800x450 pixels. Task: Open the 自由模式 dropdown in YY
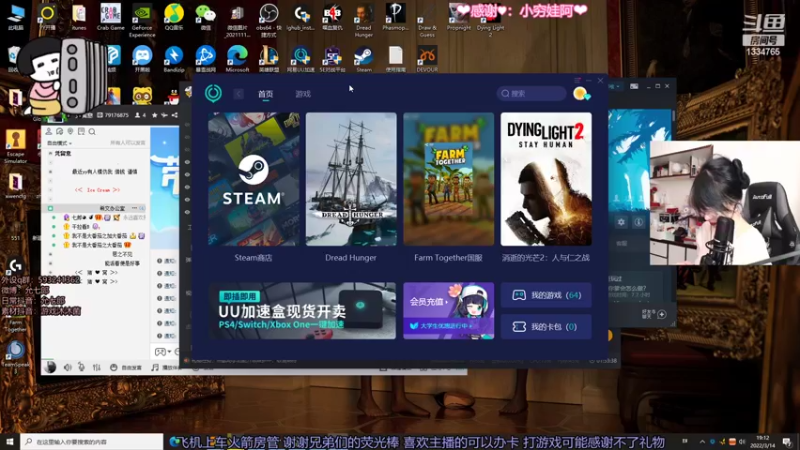(60, 143)
